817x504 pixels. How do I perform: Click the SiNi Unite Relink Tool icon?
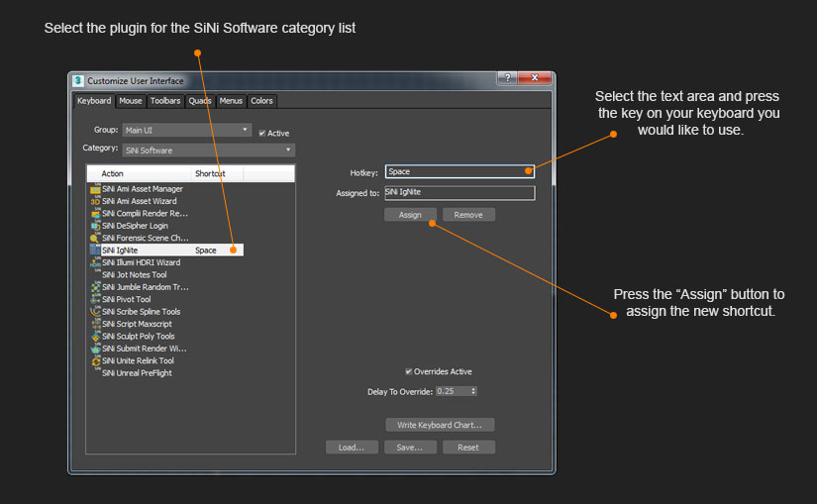[x=95, y=361]
